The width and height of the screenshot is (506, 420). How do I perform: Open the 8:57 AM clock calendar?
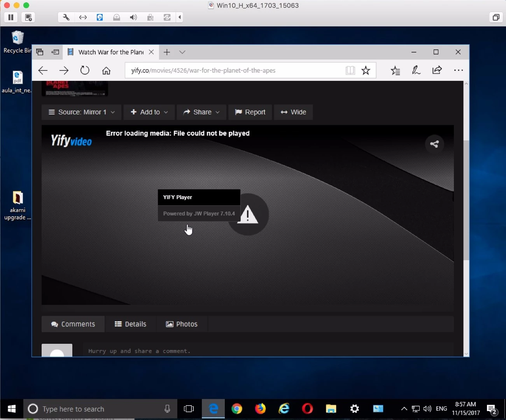pos(466,409)
